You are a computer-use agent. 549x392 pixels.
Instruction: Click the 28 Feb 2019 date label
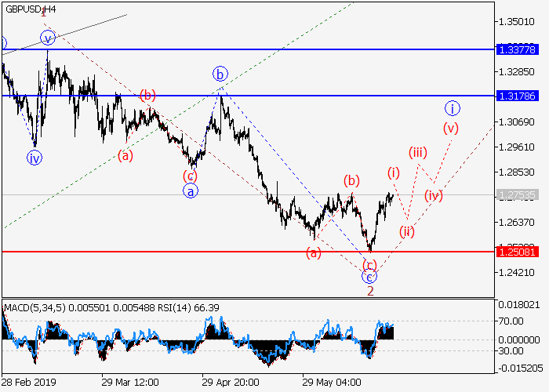(28, 382)
